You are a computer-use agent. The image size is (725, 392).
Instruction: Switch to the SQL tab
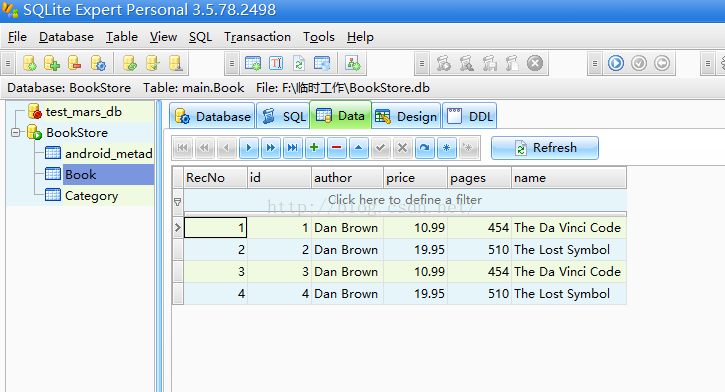click(x=283, y=116)
